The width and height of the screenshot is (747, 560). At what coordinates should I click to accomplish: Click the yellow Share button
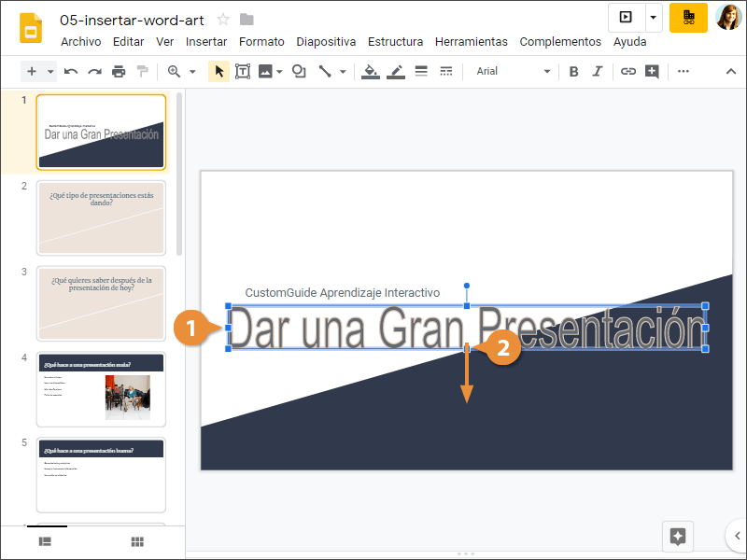688,17
